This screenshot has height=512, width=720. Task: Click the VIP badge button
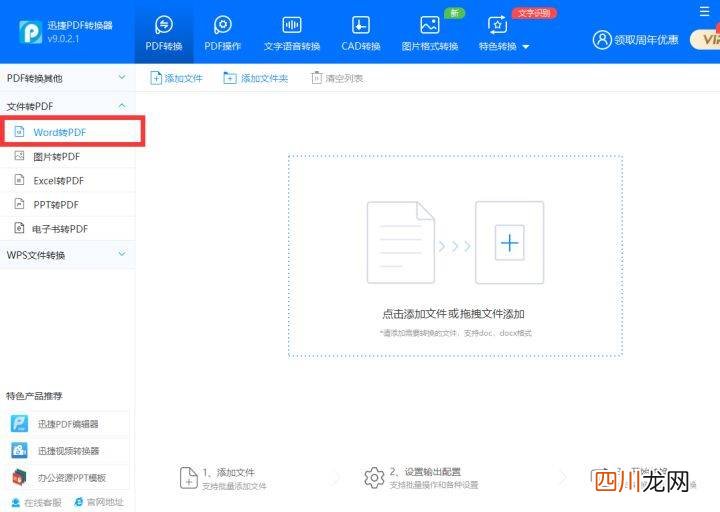(x=706, y=40)
